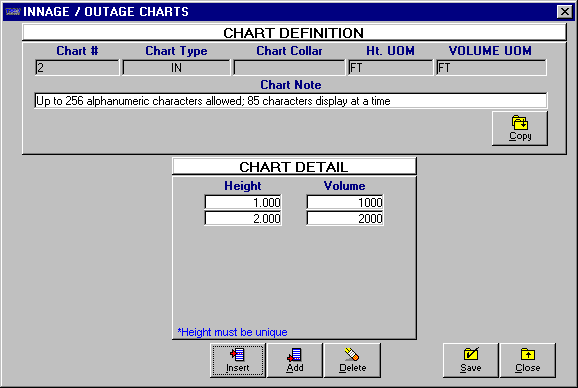The image size is (578, 388).
Task: Select the Volume cell showing 1000
Action: click(x=345, y=202)
